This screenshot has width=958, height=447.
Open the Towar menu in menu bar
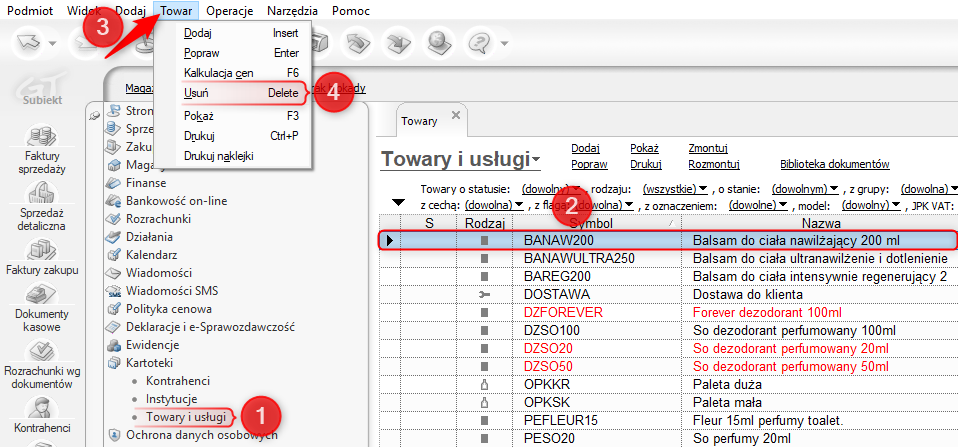coord(176,11)
